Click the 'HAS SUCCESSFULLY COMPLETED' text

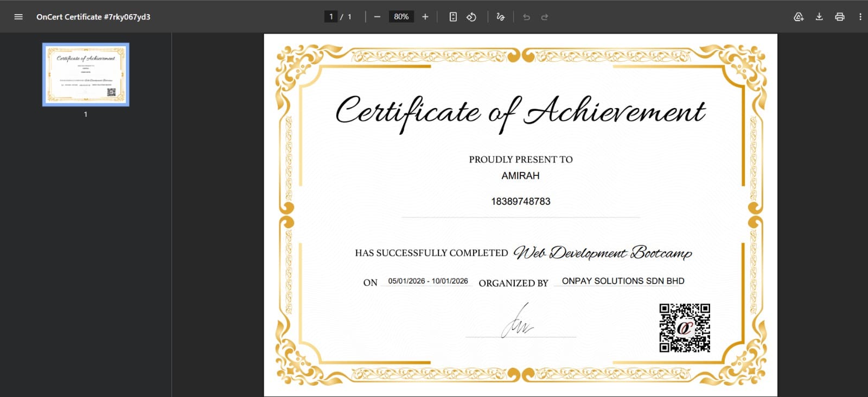(x=431, y=253)
